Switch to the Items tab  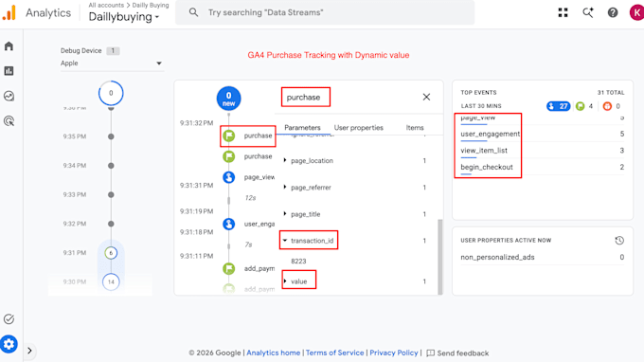pos(415,128)
